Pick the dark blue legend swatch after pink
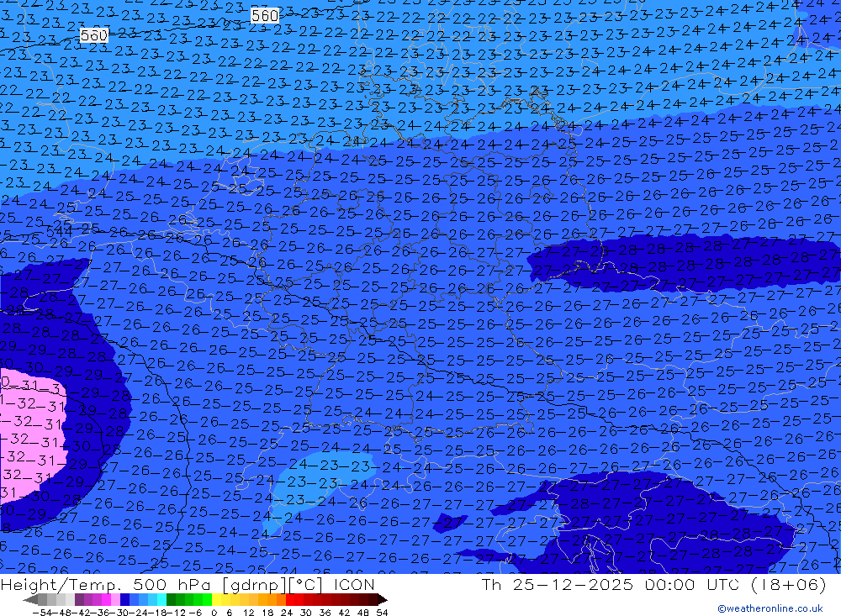Image resolution: width=841 pixels, height=616 pixels. 124,599
